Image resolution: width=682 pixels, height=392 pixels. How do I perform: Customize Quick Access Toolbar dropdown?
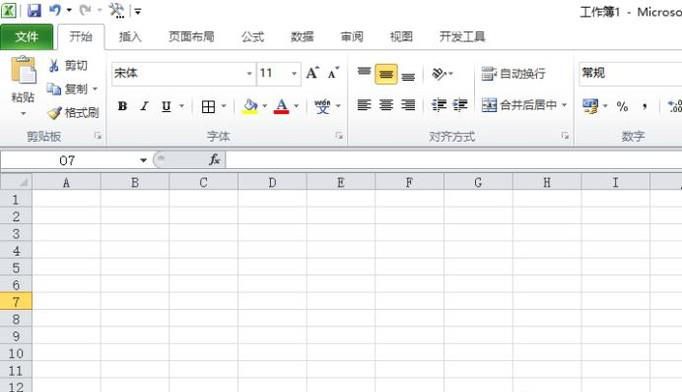coord(137,11)
